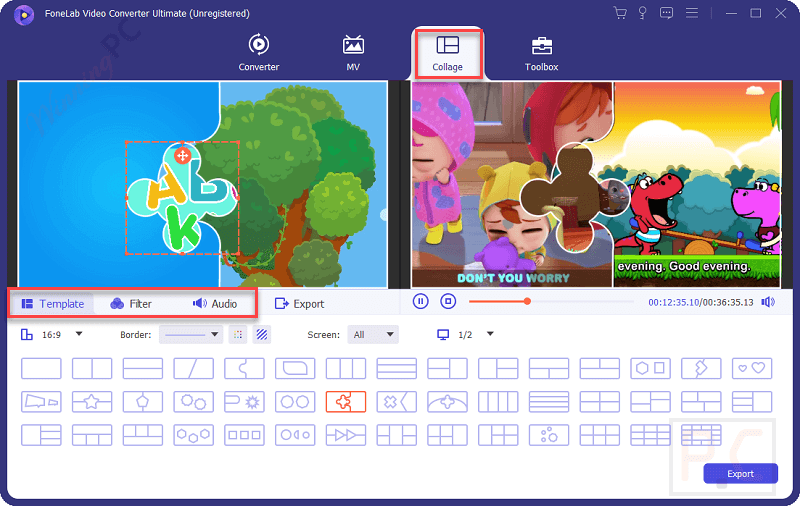Select the hexagon and square template

coord(651,368)
